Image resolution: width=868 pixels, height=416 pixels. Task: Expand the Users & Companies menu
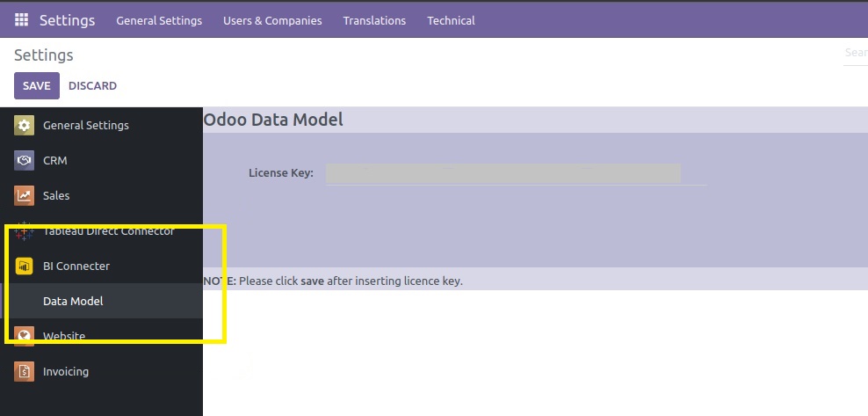pyautogui.click(x=272, y=20)
